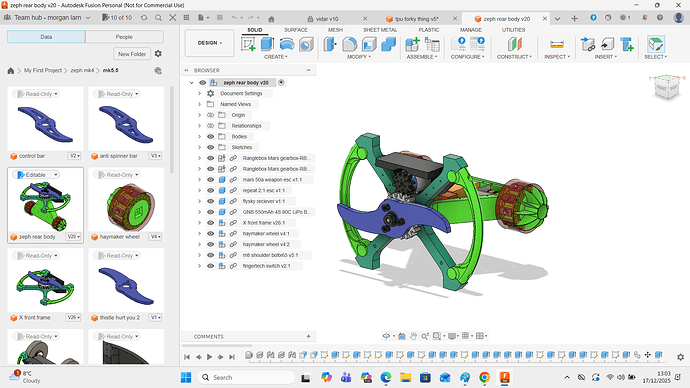
Task: Choose the Extrude tool
Action: 268,44
